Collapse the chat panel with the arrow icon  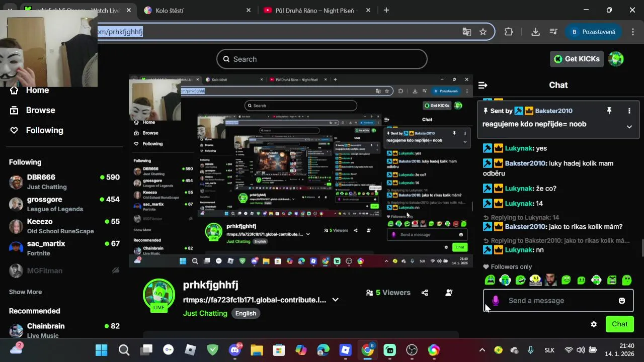[x=483, y=85]
